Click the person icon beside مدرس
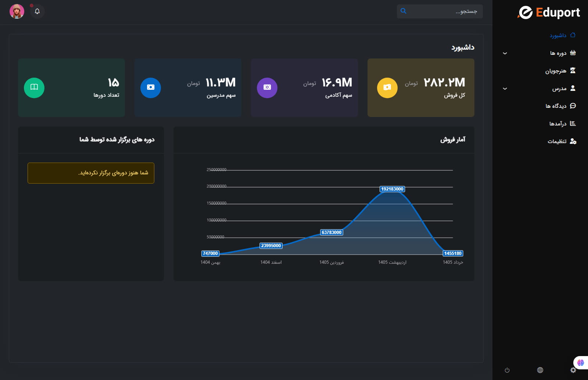 [573, 88]
